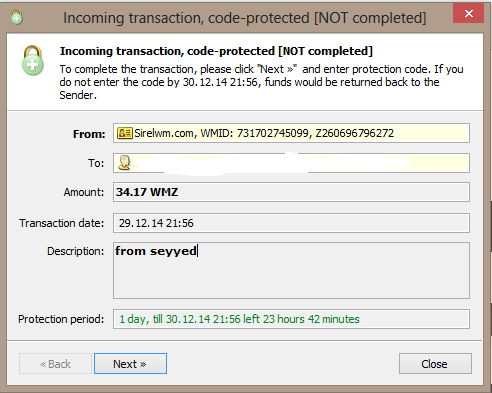
Task: Click the Amount field showing 34.17 WMZ
Action: click(291, 192)
